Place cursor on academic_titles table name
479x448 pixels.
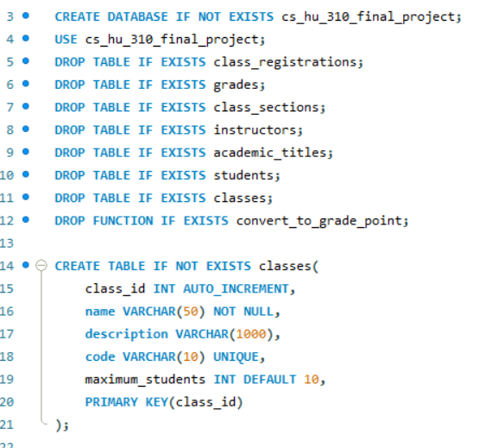coord(270,153)
